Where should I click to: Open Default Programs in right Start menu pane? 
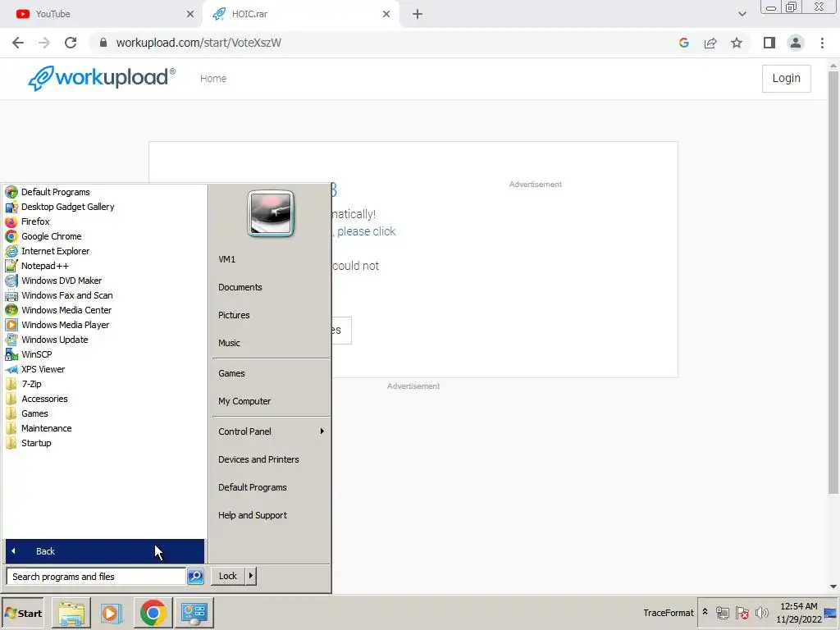point(253,487)
